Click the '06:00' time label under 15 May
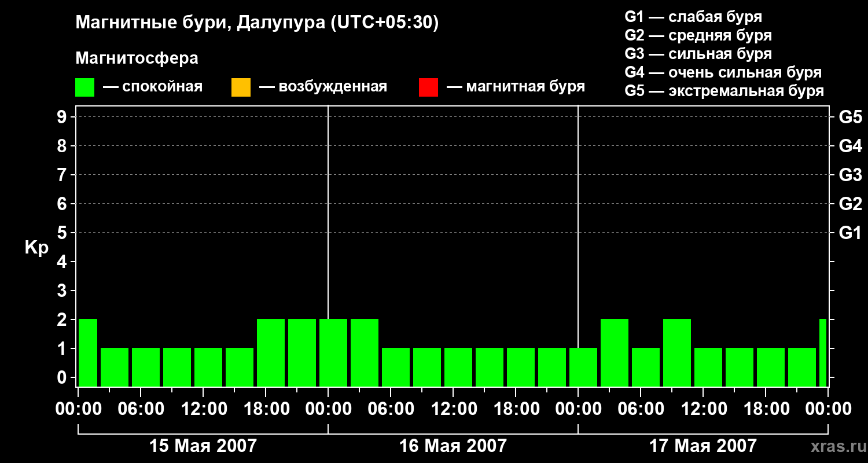This screenshot has height=463, width=868. pyautogui.click(x=140, y=409)
